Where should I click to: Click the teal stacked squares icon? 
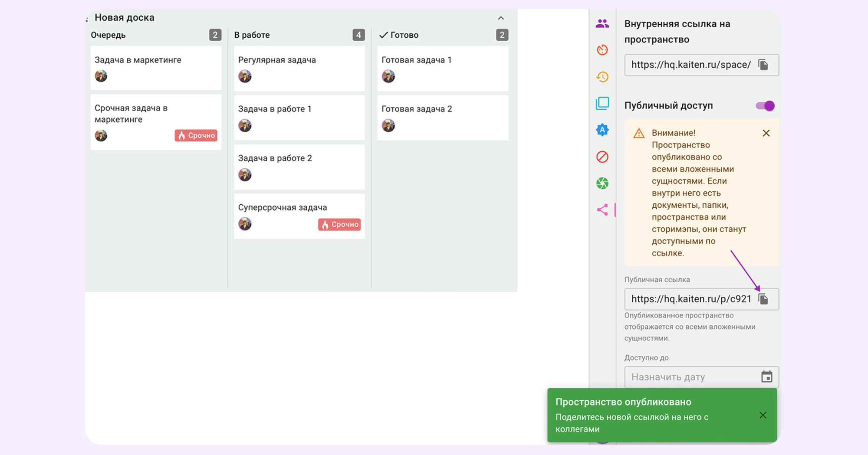pyautogui.click(x=602, y=103)
